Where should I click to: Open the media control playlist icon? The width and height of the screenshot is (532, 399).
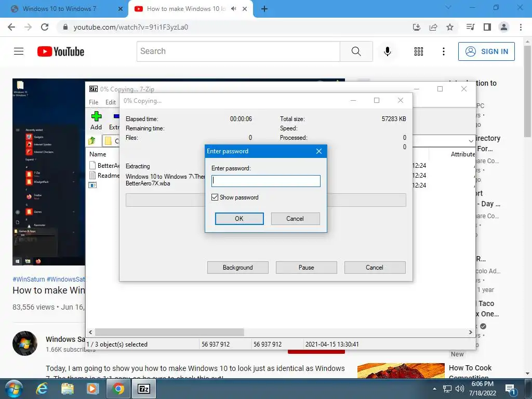coord(470,27)
